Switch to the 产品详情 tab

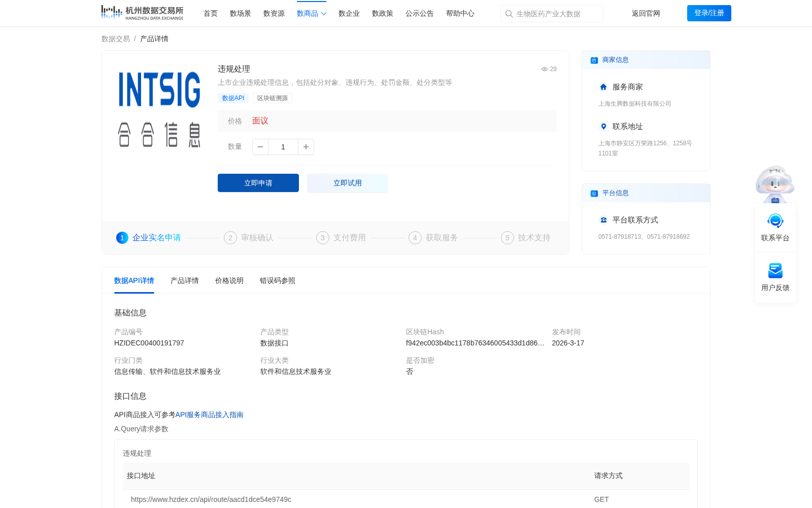pyautogui.click(x=185, y=280)
